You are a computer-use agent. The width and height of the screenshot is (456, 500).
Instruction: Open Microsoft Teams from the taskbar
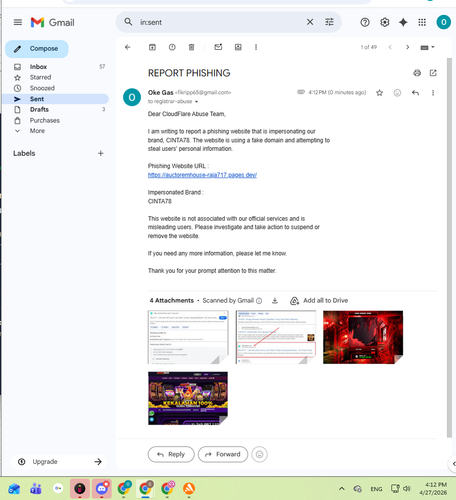point(36,489)
